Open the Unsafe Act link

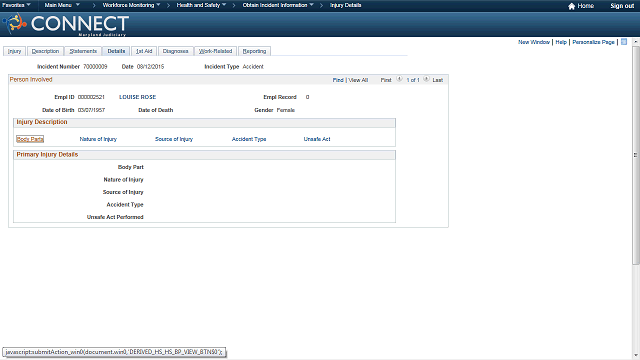(317, 139)
